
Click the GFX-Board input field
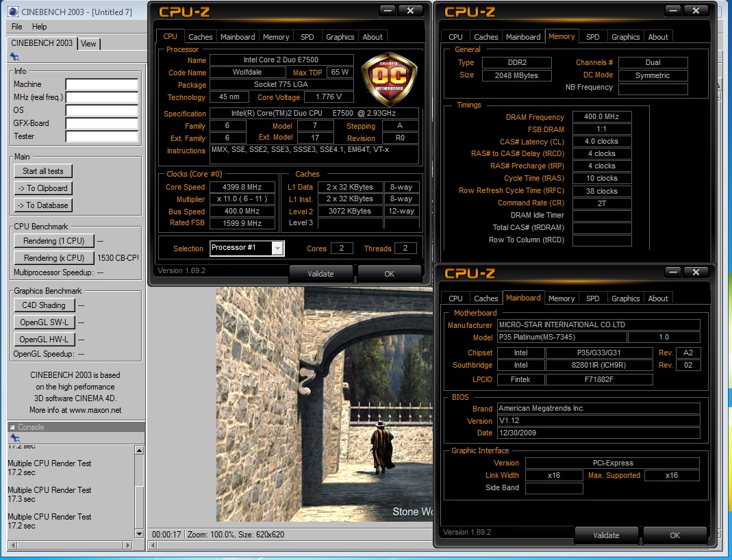102,124
